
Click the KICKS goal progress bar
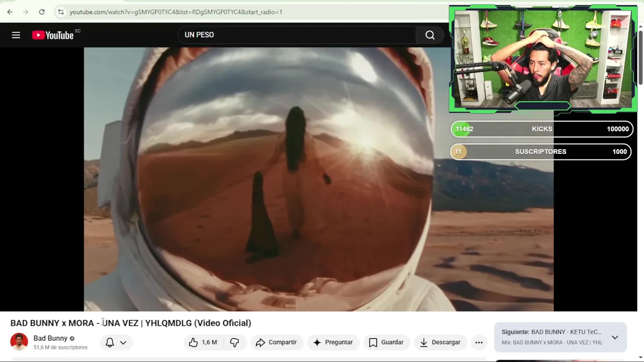point(541,129)
